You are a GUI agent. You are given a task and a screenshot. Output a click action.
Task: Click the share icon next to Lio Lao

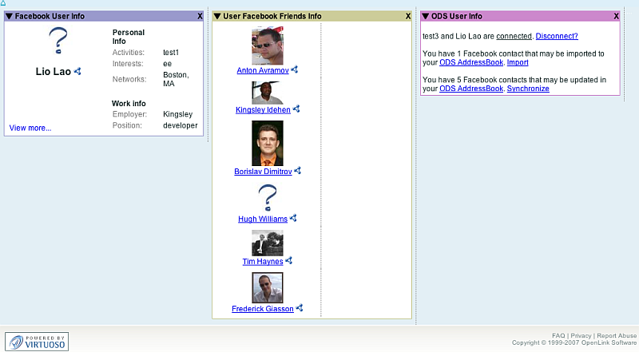pyautogui.click(x=77, y=71)
